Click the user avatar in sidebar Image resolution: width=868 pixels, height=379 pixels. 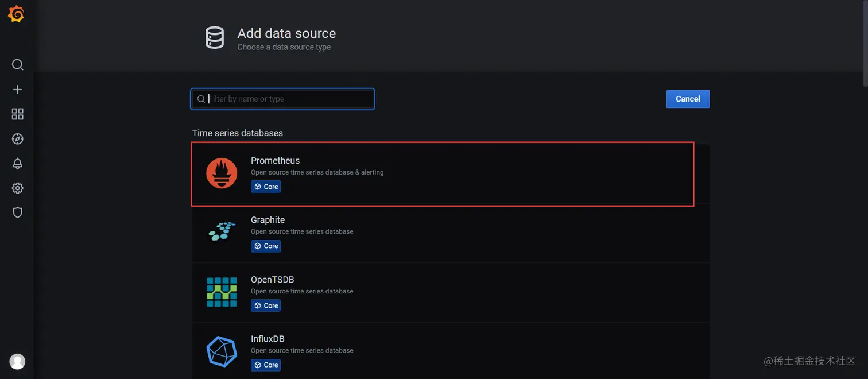18,361
